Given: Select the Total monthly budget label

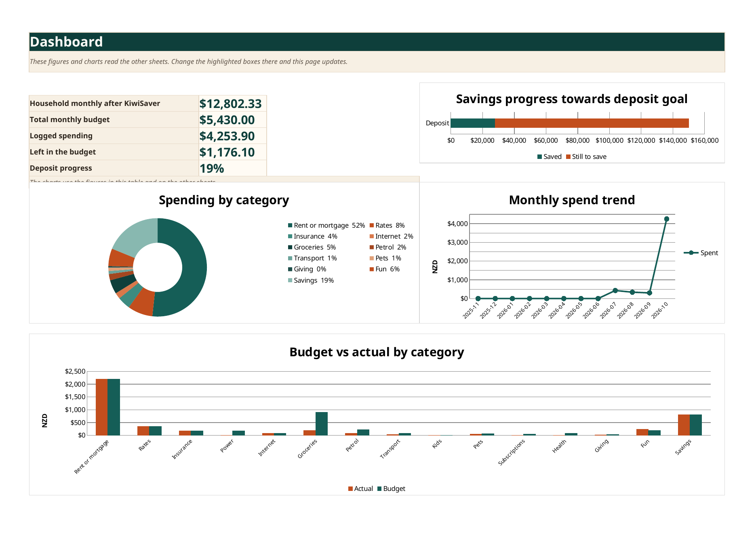Looking at the screenshot, I should pyautogui.click(x=69, y=120).
